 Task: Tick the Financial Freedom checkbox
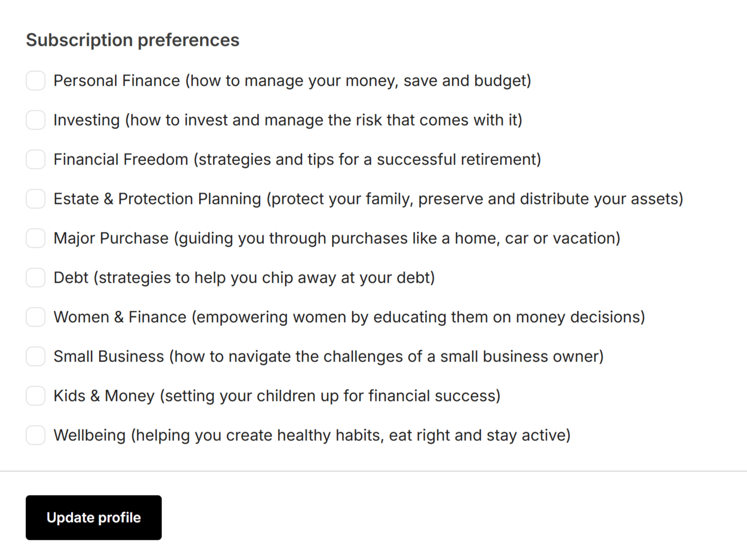[x=35, y=160]
